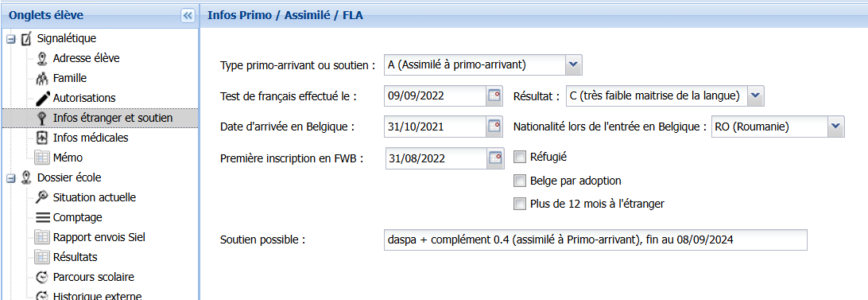This screenshot has width=868, height=300.
Task: Open Situation actuelle in the tree
Action: (95, 197)
